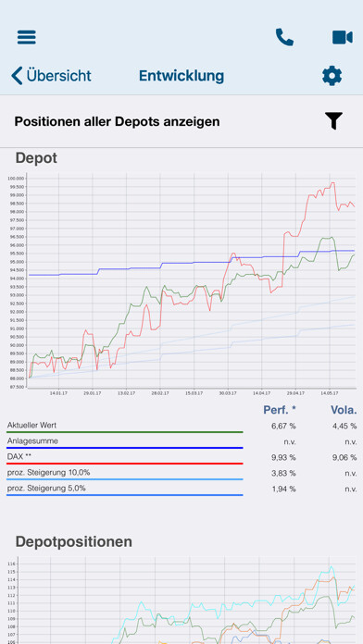Tap the Perf. * column header
The image size is (363, 644).
click(x=280, y=410)
